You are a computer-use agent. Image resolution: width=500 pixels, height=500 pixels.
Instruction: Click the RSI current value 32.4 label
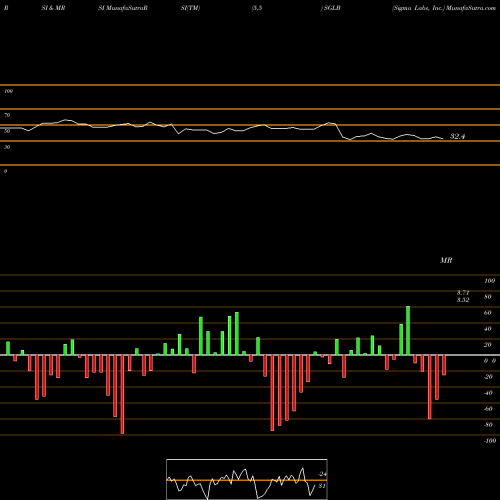457,136
